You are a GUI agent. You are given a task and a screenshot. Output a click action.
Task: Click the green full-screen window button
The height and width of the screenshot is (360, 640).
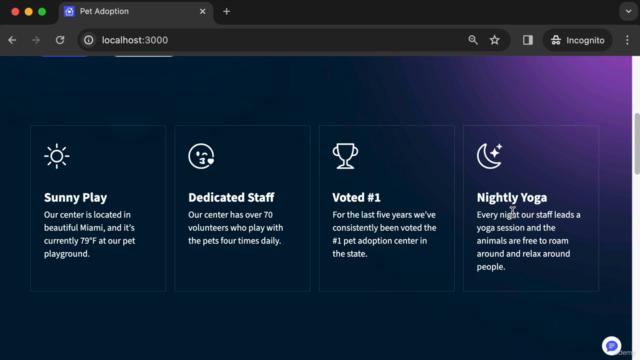[42, 11]
